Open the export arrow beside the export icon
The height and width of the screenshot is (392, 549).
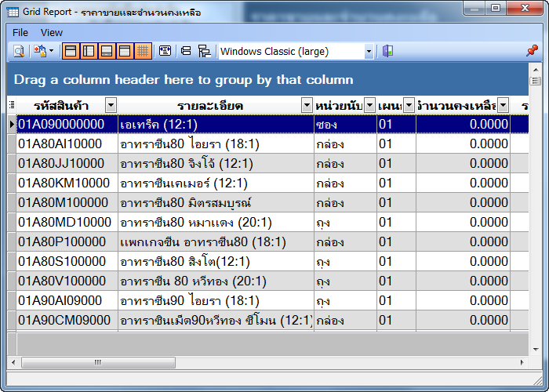pos(51,51)
